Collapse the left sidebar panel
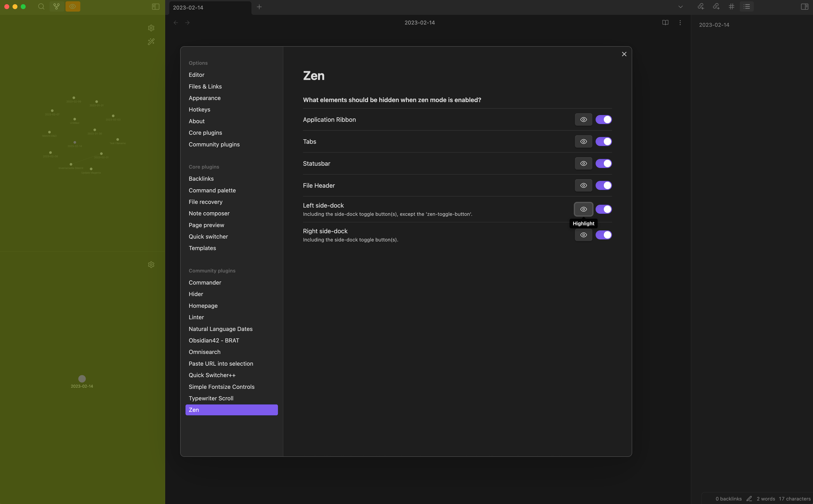This screenshot has height=504, width=813. (155, 7)
